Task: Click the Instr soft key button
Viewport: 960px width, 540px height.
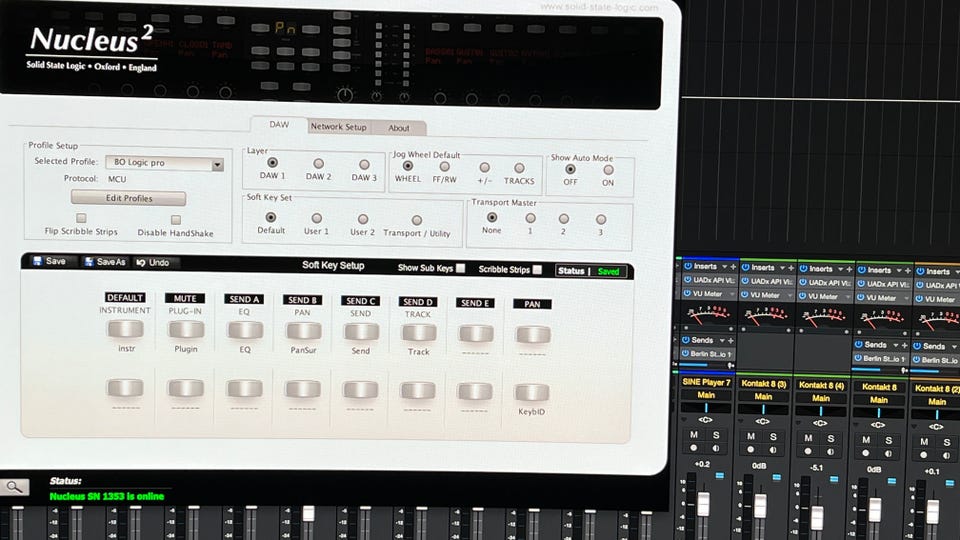Action: (126, 329)
